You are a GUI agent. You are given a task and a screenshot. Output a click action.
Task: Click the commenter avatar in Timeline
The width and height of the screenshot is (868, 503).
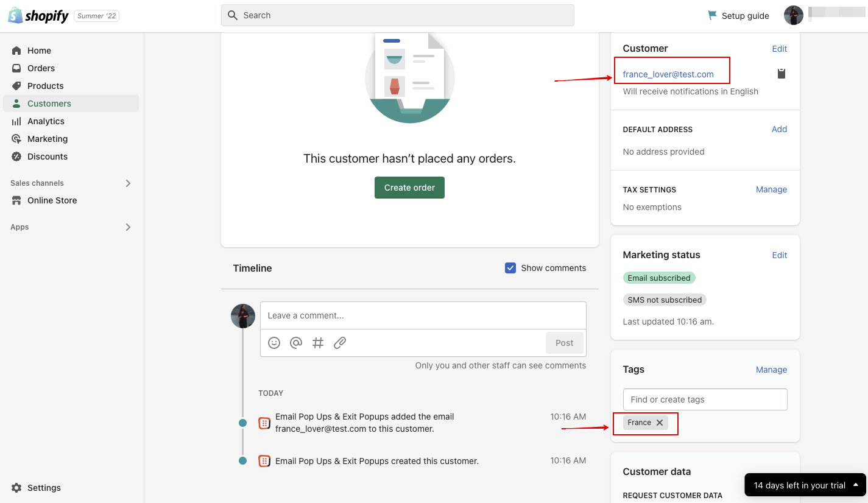pyautogui.click(x=243, y=316)
